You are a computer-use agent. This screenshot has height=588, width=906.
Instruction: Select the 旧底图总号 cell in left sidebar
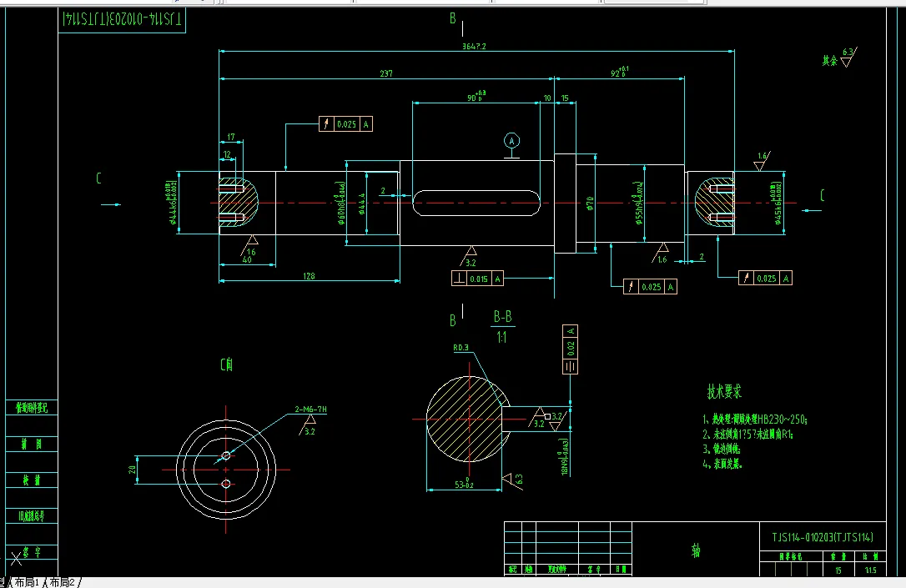(x=32, y=515)
